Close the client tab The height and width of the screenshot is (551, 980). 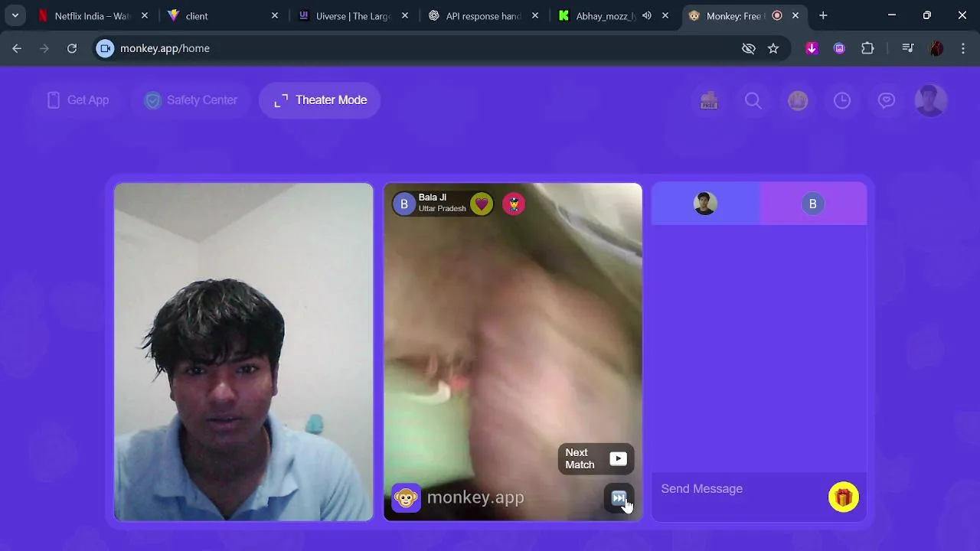tap(275, 15)
